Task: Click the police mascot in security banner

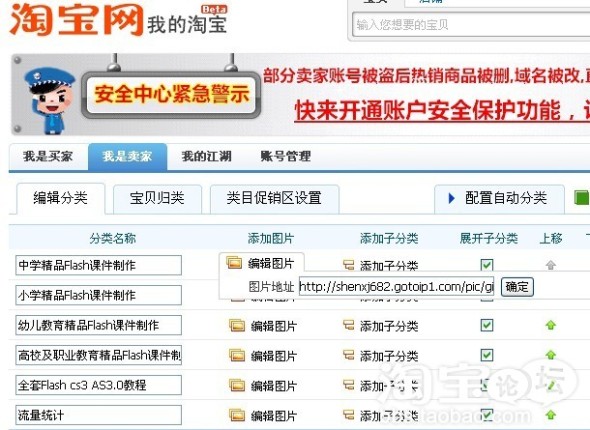Action: tap(50, 100)
